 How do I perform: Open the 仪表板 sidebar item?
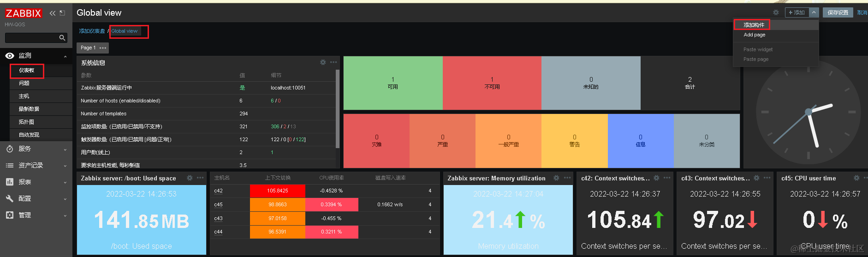pos(41,70)
